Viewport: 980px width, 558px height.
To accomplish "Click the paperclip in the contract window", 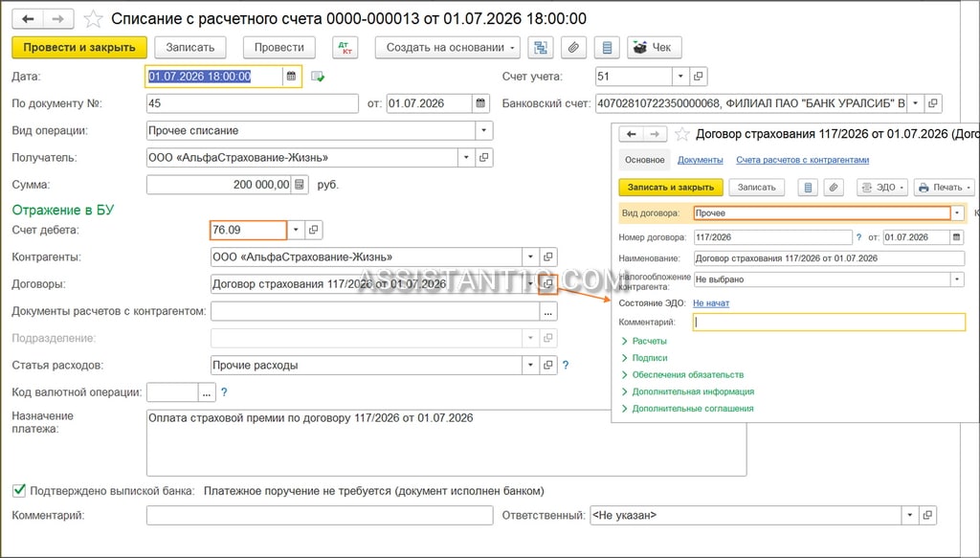I will click(834, 187).
